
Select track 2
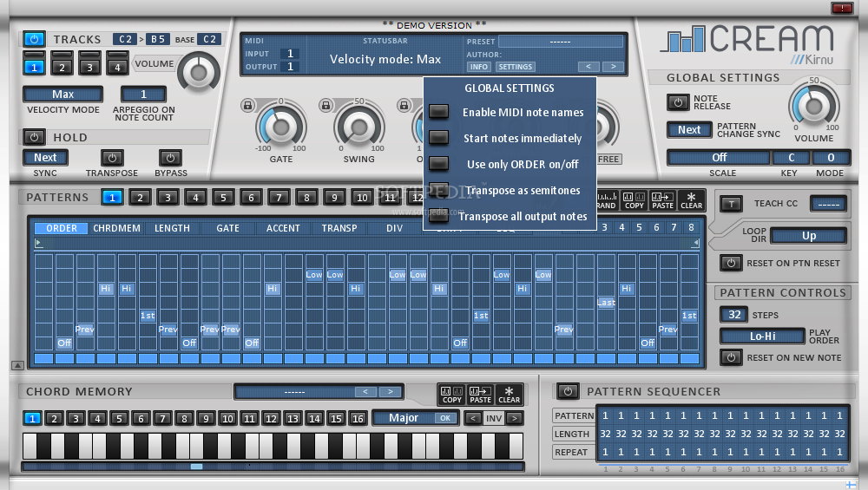62,68
